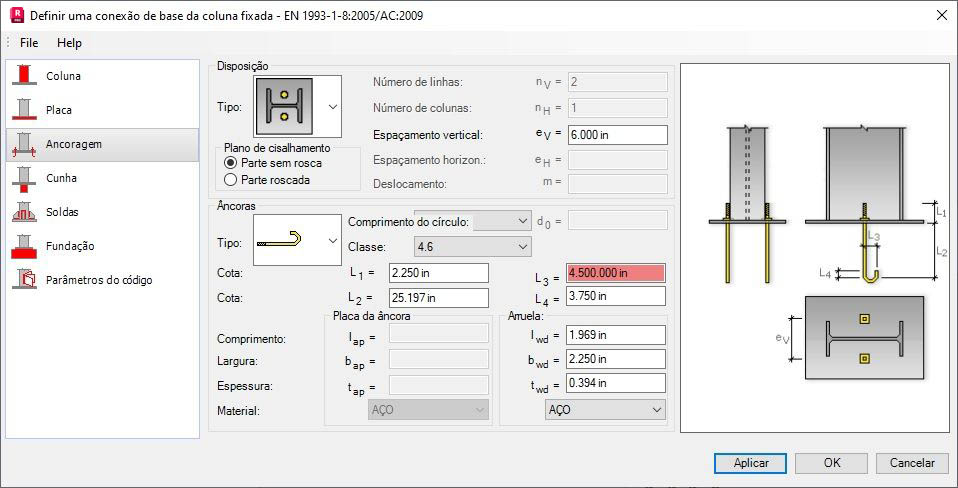
Task: Click the L4 field showing 3.750 in
Action: coord(616,296)
